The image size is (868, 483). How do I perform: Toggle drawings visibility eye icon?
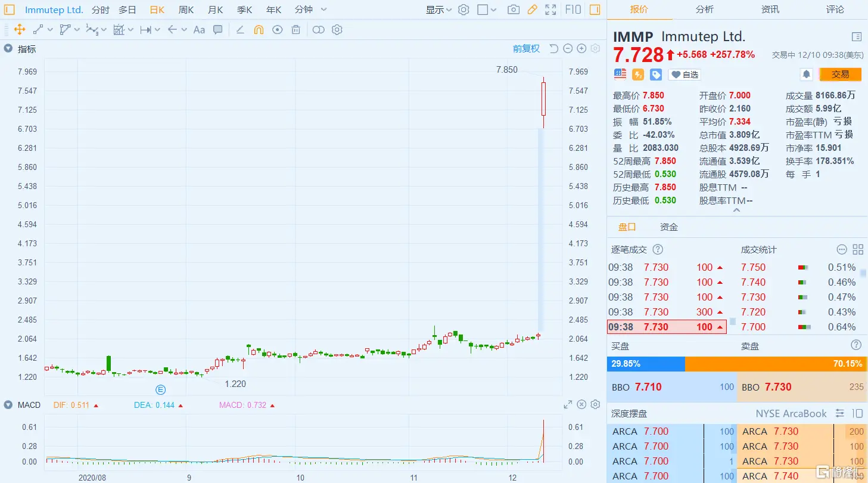pyautogui.click(x=277, y=29)
